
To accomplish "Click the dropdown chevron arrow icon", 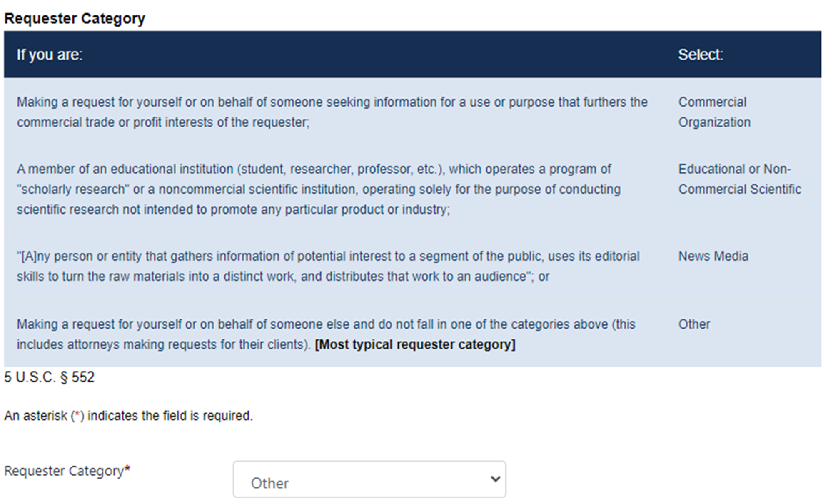I will (495, 479).
